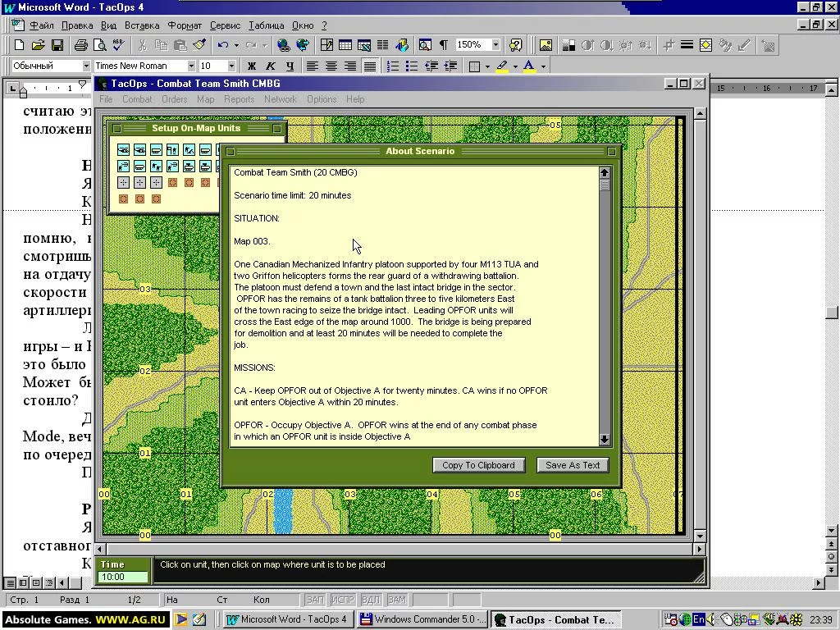Create a new Word document
Screen dimensions: 840x630
19,45
